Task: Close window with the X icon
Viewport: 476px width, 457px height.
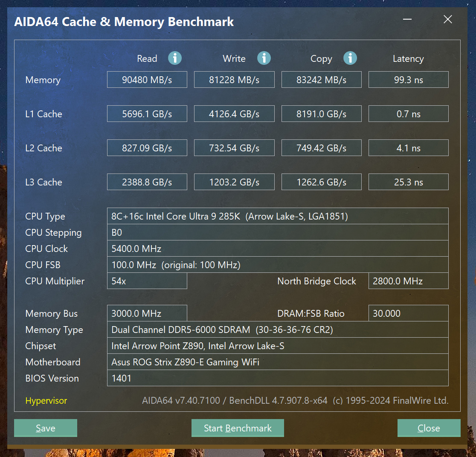Action: click(448, 19)
